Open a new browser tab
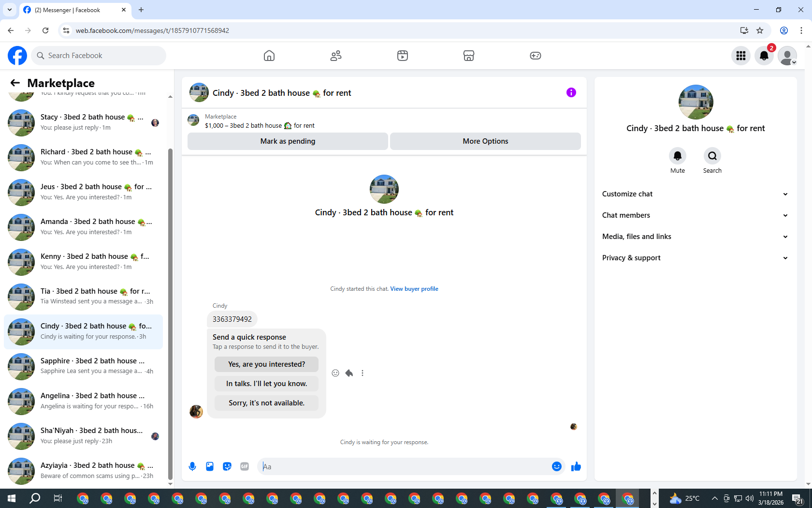 (141, 10)
